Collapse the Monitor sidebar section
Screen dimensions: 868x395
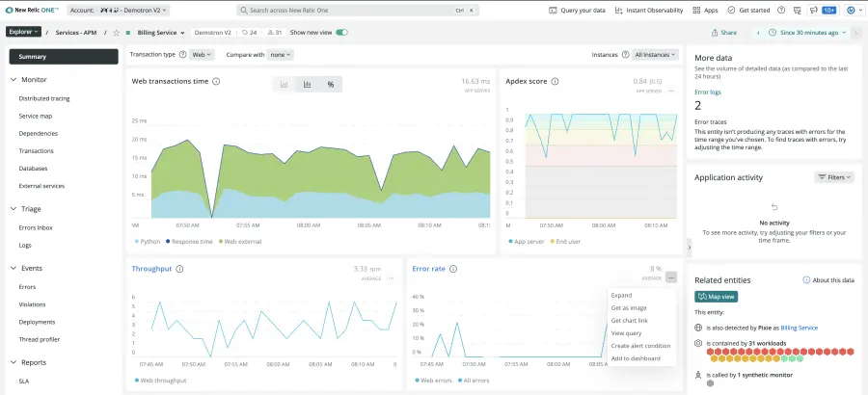tap(14, 80)
